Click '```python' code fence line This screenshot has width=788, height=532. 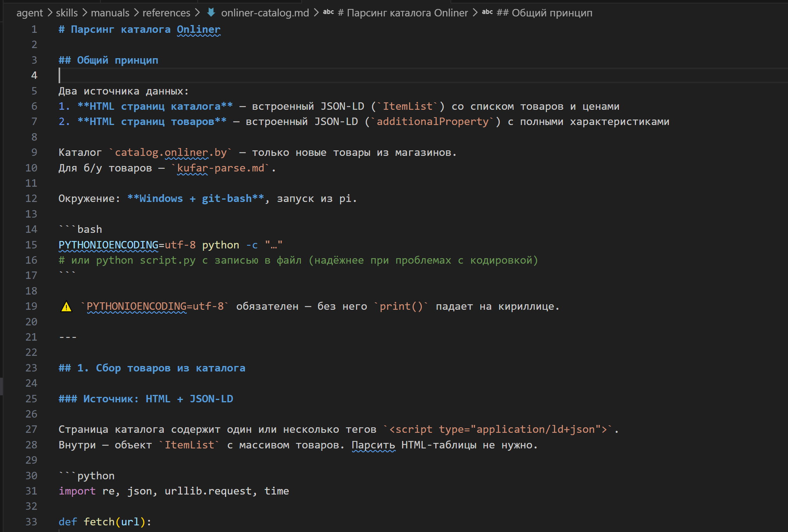87,476
